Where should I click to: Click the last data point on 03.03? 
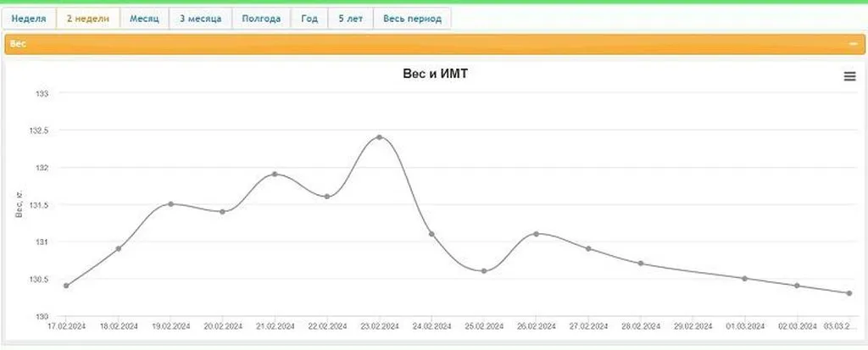point(849,293)
